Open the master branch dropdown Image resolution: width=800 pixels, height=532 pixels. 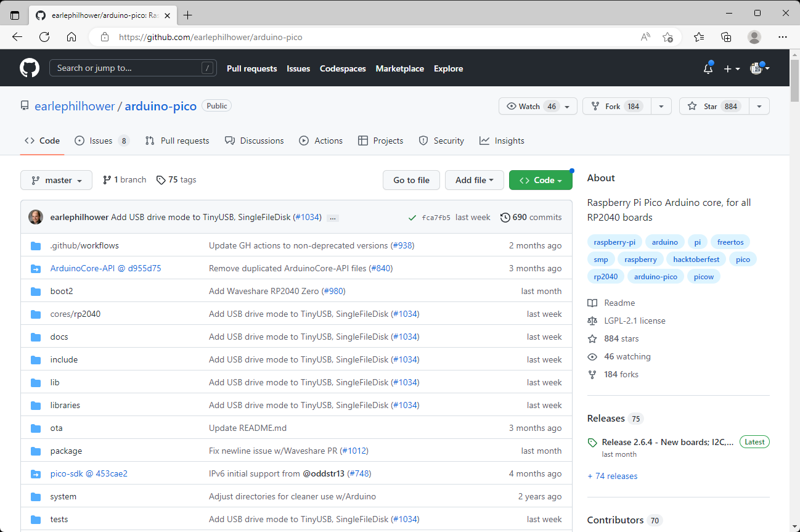click(56, 180)
